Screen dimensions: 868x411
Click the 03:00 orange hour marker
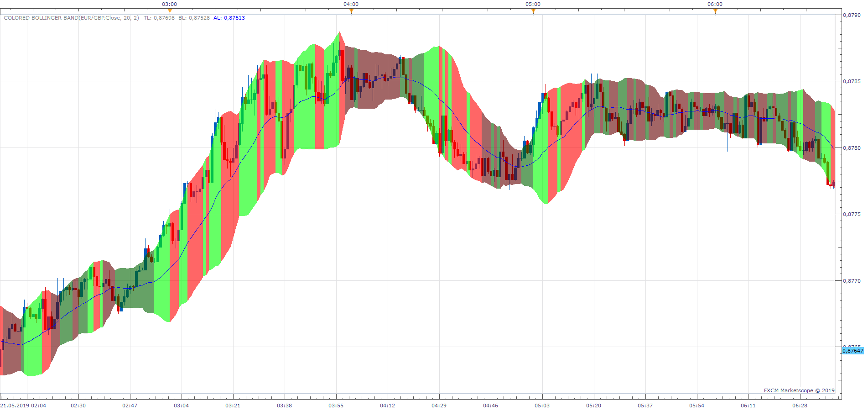(170, 11)
